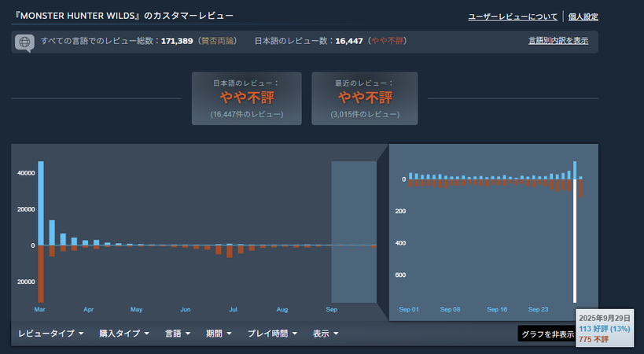The height and width of the screenshot is (354, 644).
Task: Expand the 表示 dropdown
Action: pos(326,334)
